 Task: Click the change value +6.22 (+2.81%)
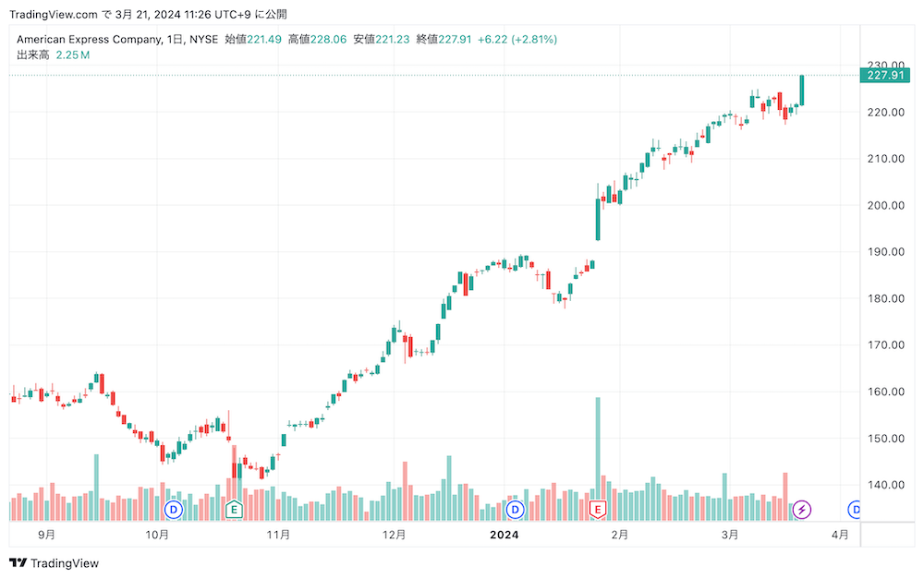click(x=517, y=40)
